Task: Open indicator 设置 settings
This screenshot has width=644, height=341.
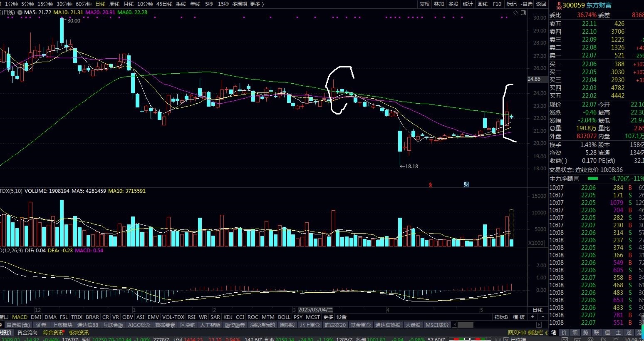Action: point(342,317)
